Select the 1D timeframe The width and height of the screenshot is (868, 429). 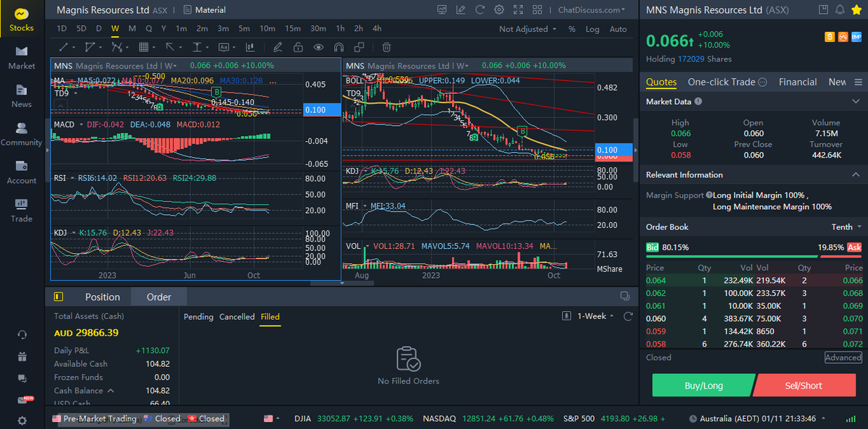[x=61, y=29]
